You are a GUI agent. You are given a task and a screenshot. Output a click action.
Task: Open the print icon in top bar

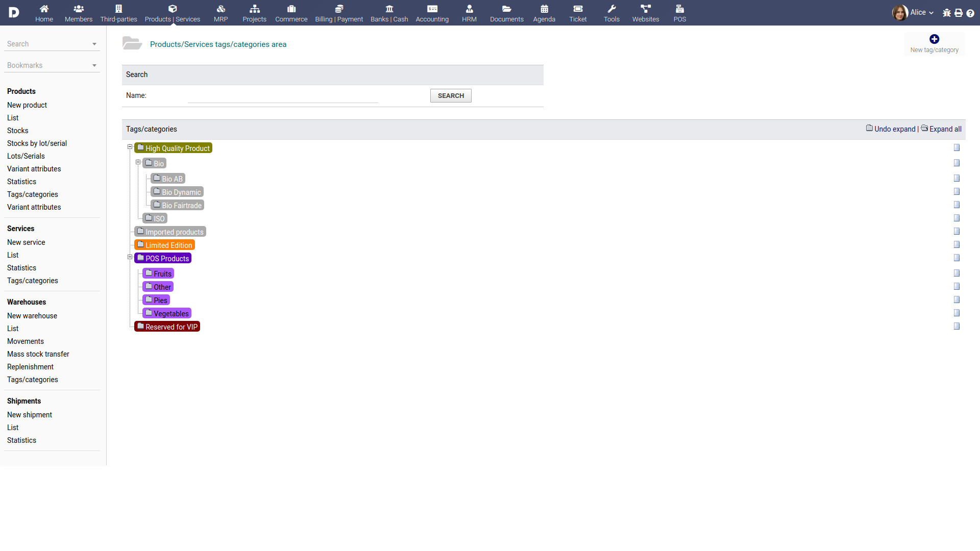click(959, 13)
